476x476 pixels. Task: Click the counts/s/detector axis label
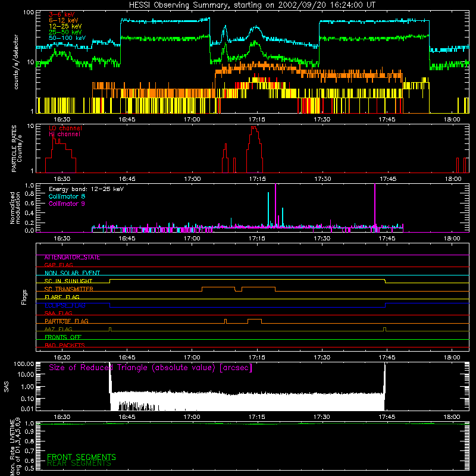click(x=16, y=62)
